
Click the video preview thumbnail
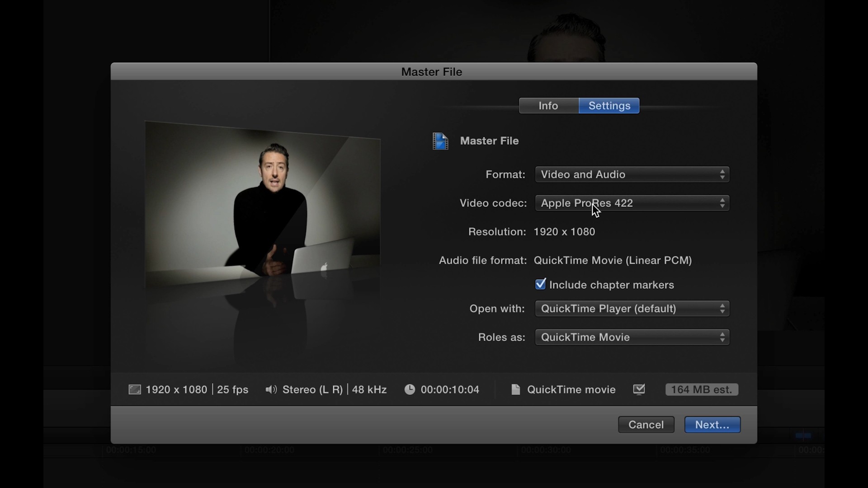[263, 203]
